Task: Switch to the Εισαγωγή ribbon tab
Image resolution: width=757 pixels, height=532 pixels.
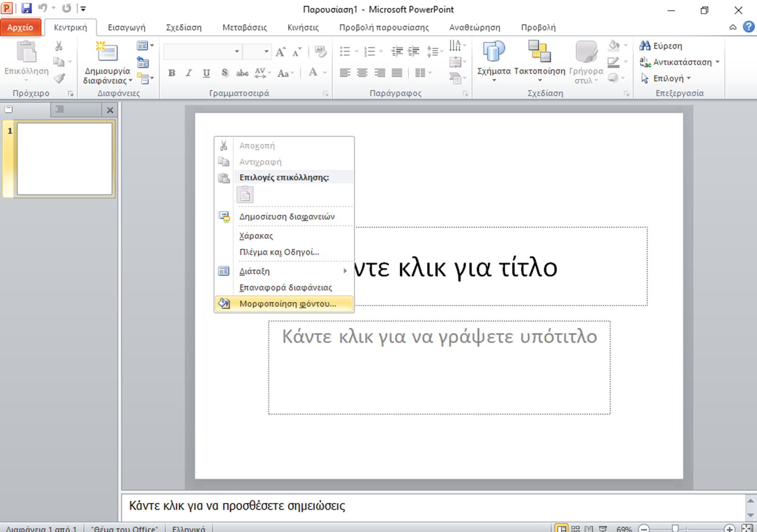Action: (x=126, y=27)
